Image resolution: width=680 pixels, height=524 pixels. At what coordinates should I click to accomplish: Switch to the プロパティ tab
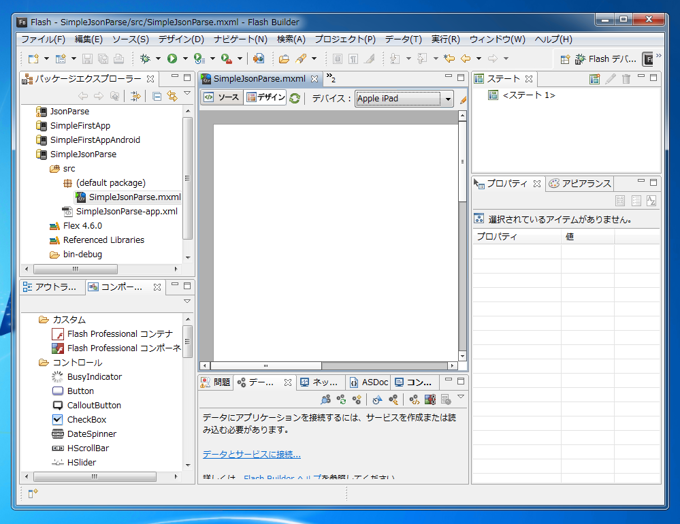tap(507, 184)
